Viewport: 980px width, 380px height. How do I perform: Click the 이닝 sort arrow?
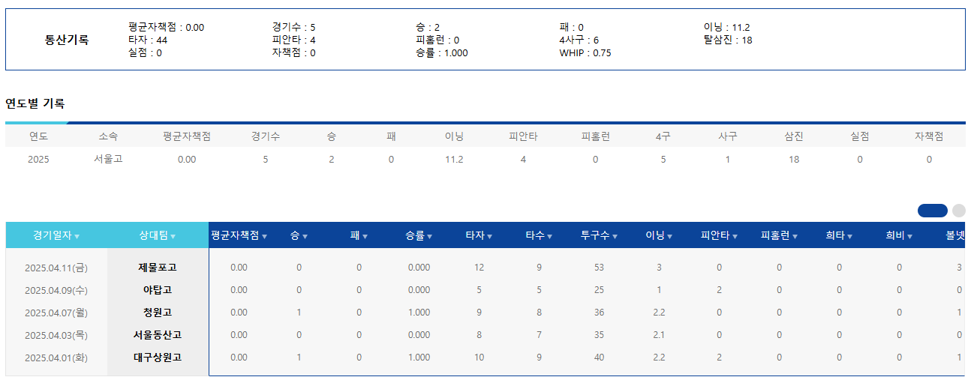coord(669,236)
